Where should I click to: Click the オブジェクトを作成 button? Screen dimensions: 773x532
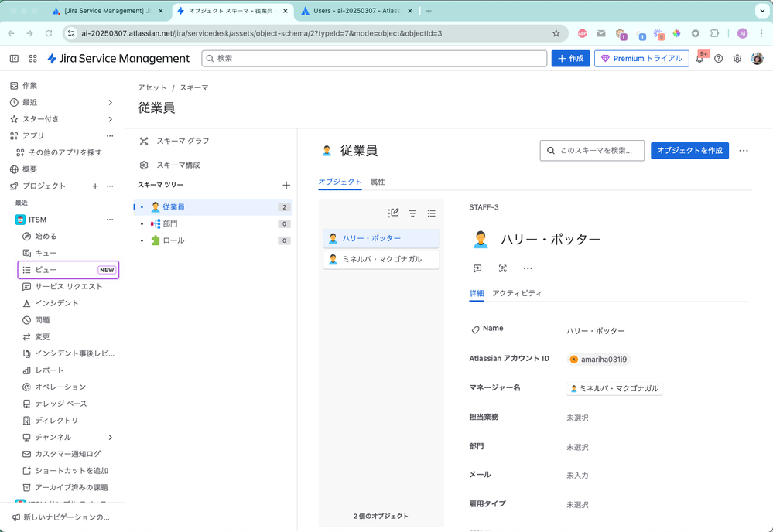point(689,150)
